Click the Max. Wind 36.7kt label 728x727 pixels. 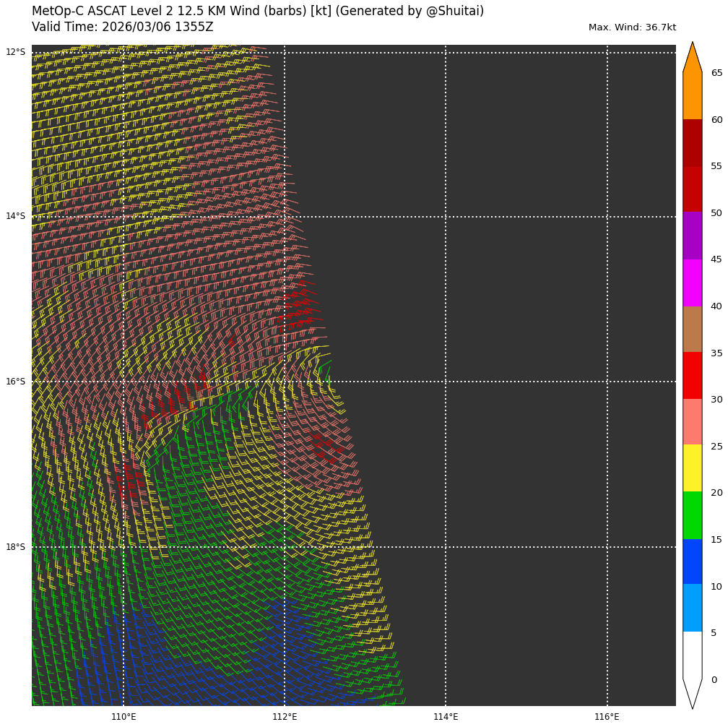(x=632, y=27)
